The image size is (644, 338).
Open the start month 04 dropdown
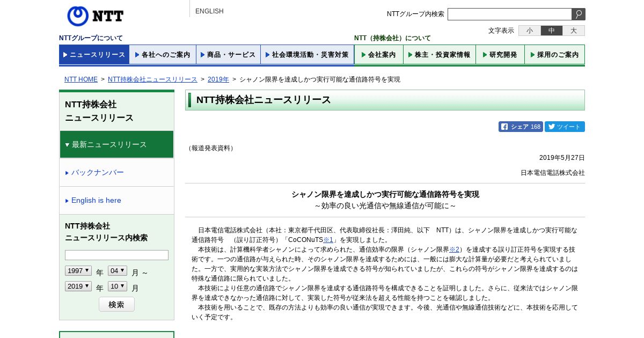click(x=118, y=271)
